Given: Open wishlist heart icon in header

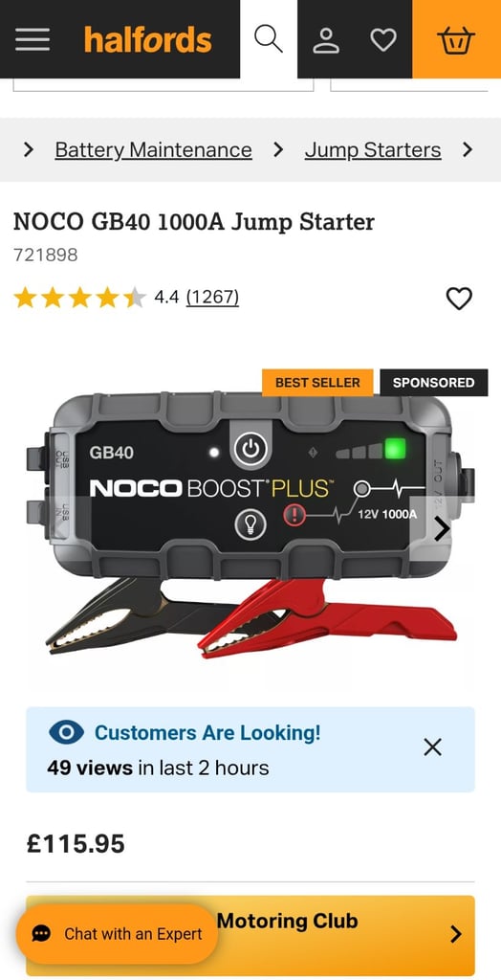Looking at the screenshot, I should pyautogui.click(x=383, y=40).
